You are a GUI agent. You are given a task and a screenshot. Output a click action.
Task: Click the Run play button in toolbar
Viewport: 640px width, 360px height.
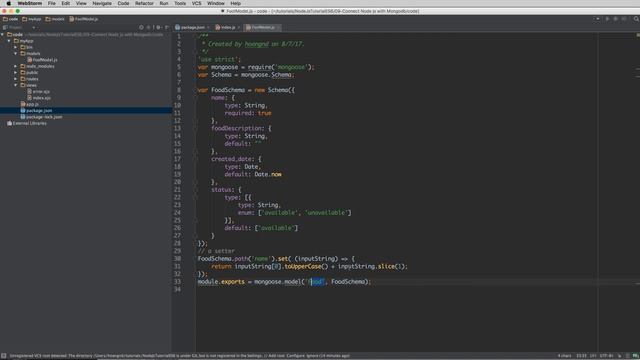coord(607,19)
